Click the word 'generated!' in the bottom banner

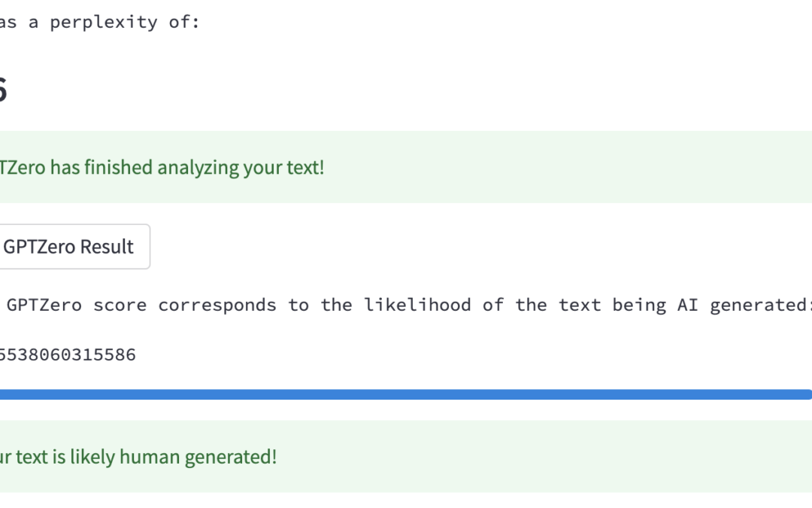pyautogui.click(x=235, y=457)
